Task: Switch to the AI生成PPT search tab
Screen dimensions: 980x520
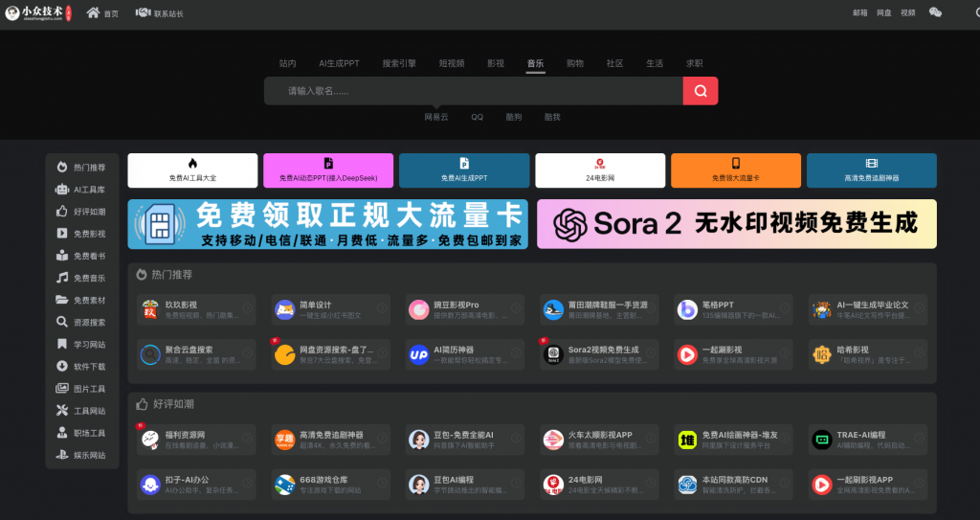Action: click(x=339, y=63)
